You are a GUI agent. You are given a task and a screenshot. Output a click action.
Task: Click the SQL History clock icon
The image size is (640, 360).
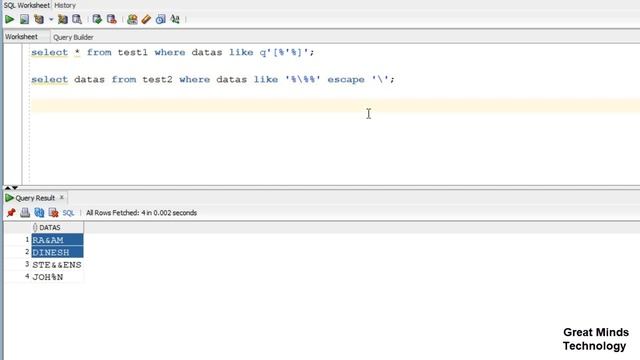coord(160,19)
